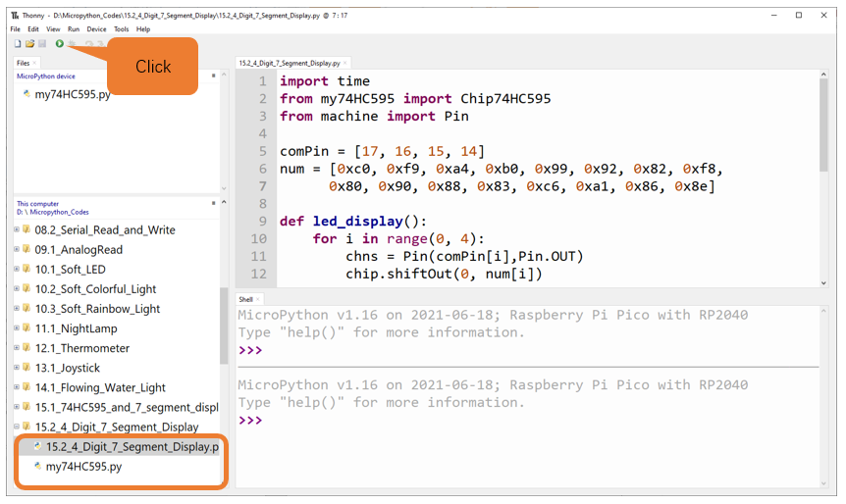Click folder icon beside 11.1_NightLamp
The width and height of the screenshot is (846, 504).
[x=26, y=328]
